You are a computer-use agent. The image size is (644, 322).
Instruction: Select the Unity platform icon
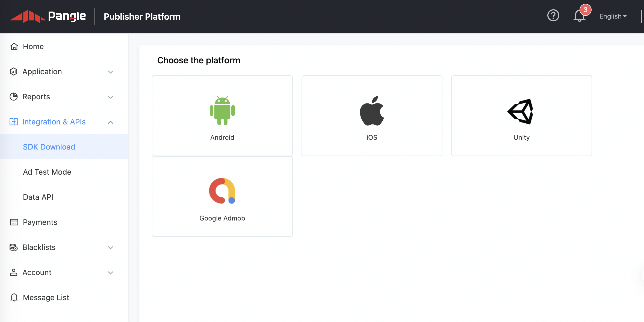[x=521, y=111]
